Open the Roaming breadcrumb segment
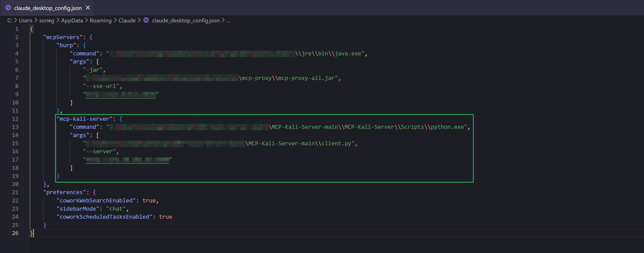 (x=100, y=20)
